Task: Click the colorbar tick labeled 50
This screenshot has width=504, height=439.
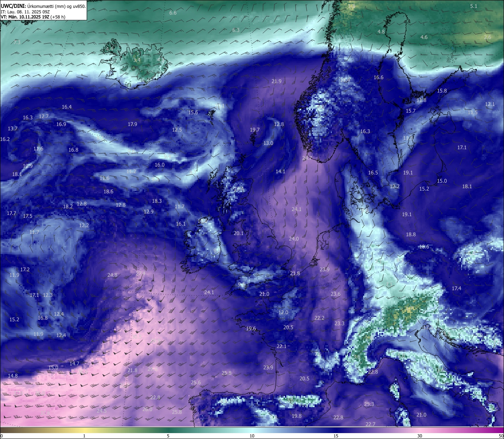Action: (x=501, y=436)
